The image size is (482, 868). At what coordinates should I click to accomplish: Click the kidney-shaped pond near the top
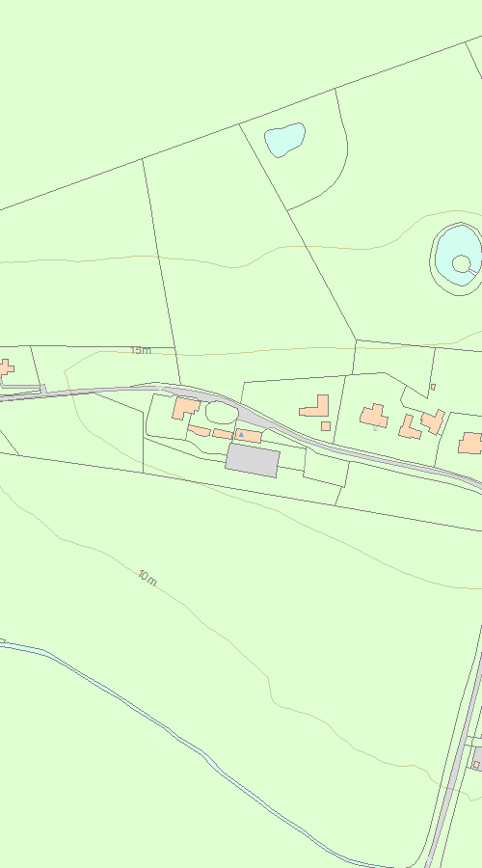(x=285, y=140)
